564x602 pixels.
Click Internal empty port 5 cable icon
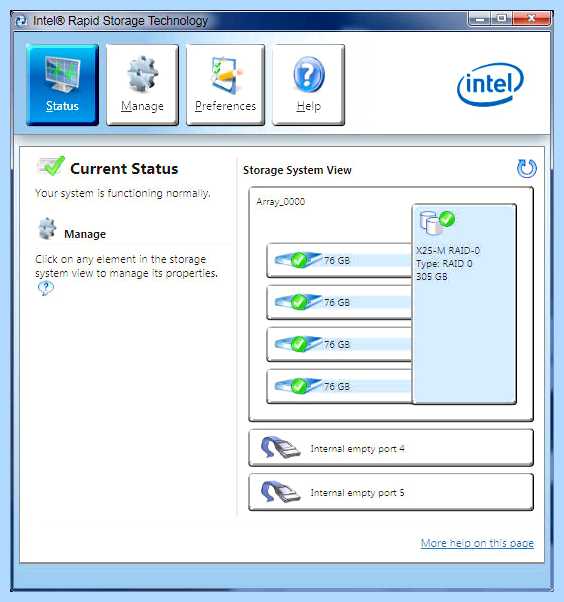(280, 491)
